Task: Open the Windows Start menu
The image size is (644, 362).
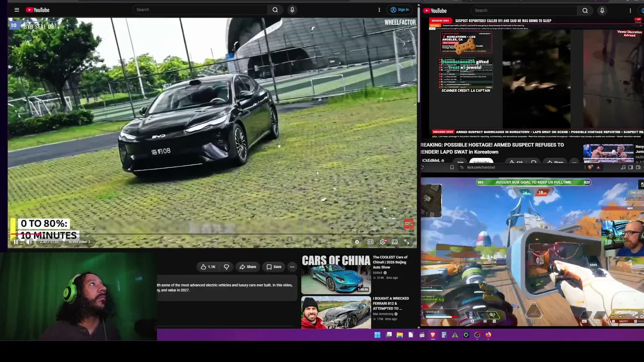Action: click(x=377, y=335)
